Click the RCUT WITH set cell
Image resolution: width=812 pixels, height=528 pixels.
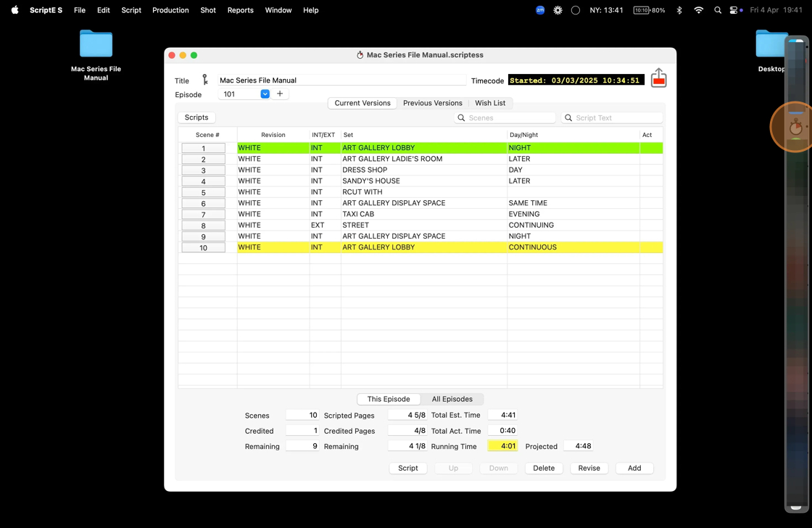point(423,191)
